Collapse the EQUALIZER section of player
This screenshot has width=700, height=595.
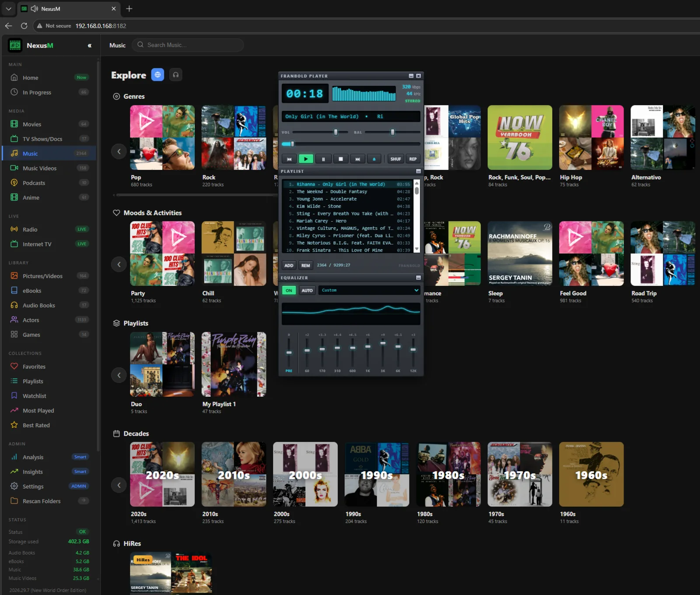point(418,278)
